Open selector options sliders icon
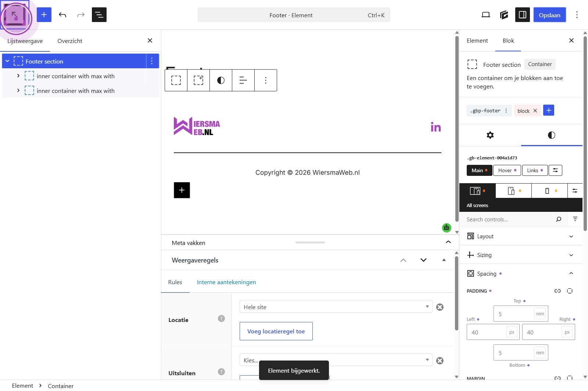The height and width of the screenshot is (391, 588). [x=555, y=170]
